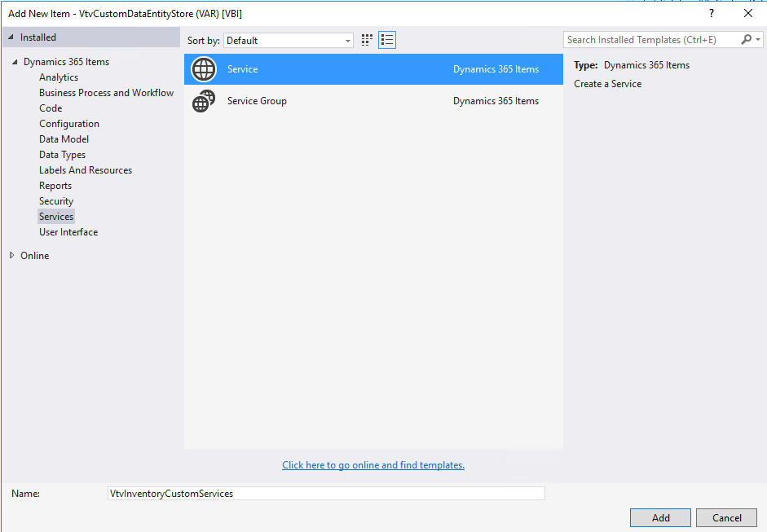Viewport: 767px width, 532px height.
Task: Select the Data Model category
Action: (x=64, y=139)
